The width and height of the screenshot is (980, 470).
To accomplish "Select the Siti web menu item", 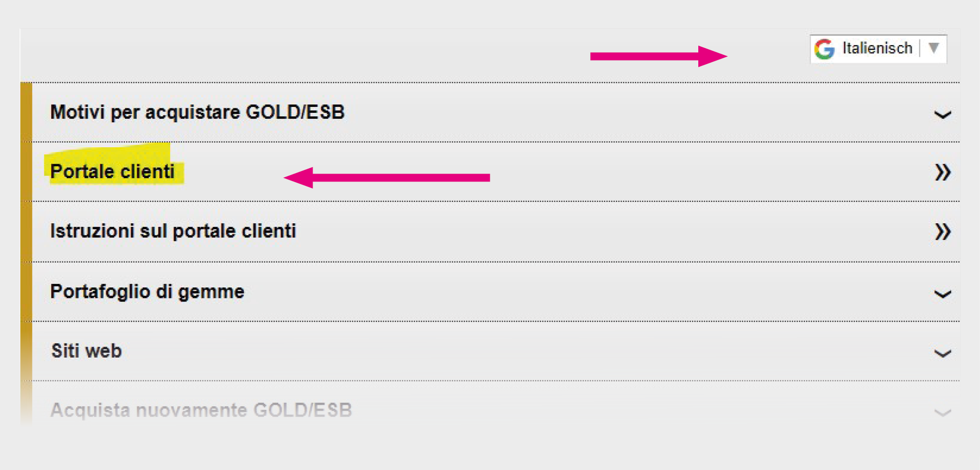I will [x=87, y=351].
